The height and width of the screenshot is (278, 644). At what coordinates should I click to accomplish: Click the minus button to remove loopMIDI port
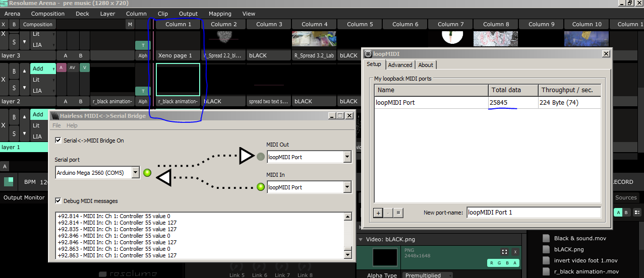(388, 213)
